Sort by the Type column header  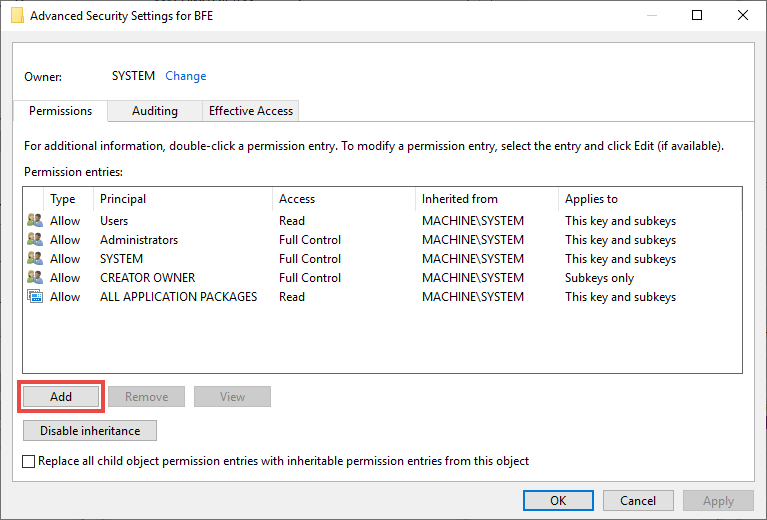click(x=68, y=199)
